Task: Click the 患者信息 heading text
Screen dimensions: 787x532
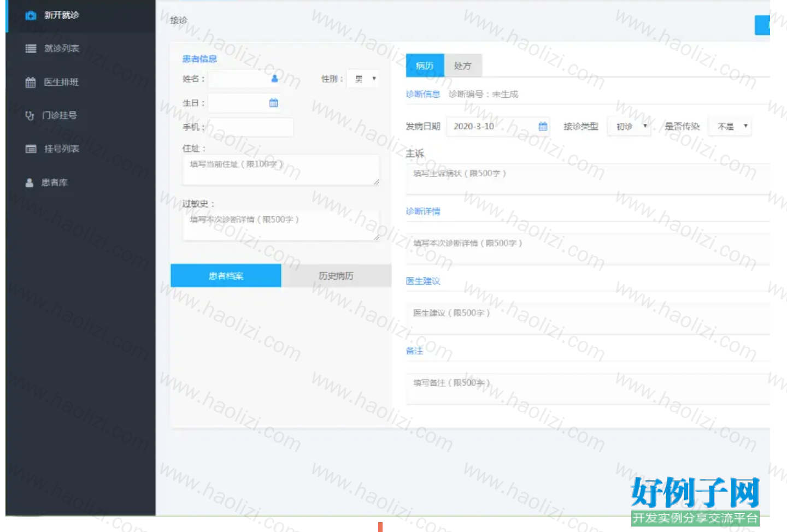Action: pos(199,59)
